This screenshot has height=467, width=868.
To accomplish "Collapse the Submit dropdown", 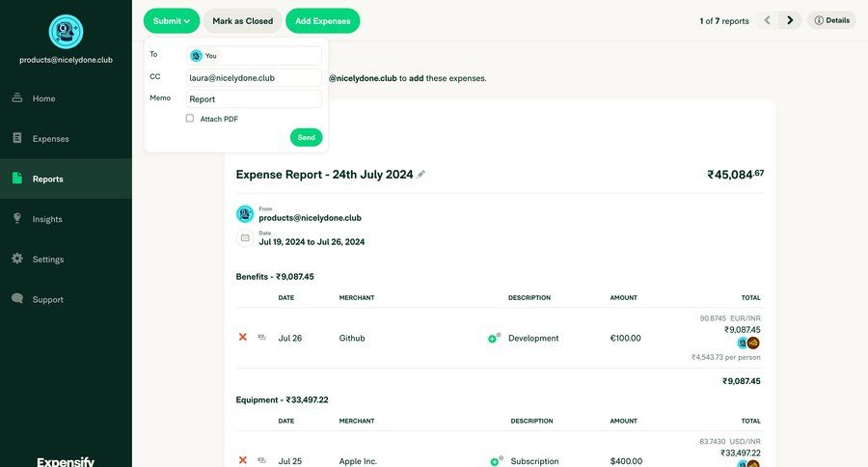I will (172, 20).
